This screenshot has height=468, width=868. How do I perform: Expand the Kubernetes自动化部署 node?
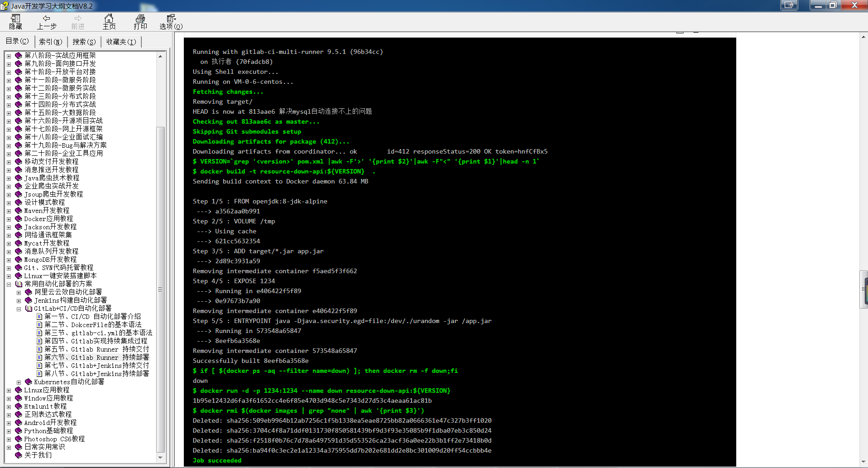click(x=19, y=382)
